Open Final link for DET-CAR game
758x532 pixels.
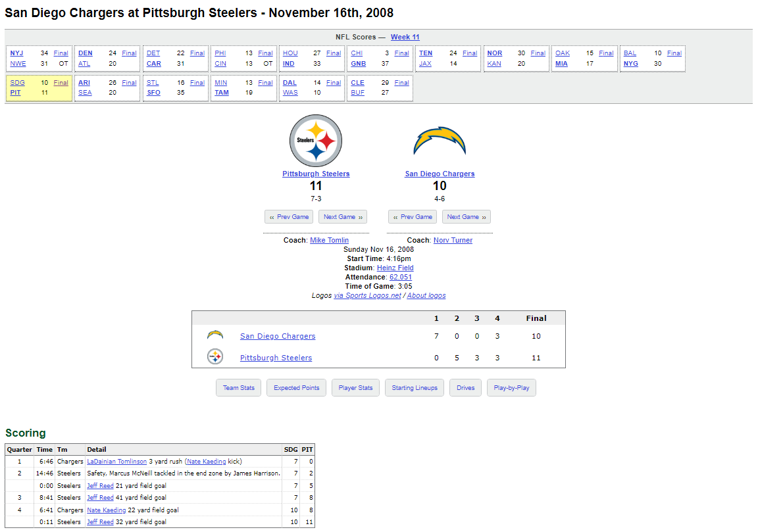click(x=197, y=53)
